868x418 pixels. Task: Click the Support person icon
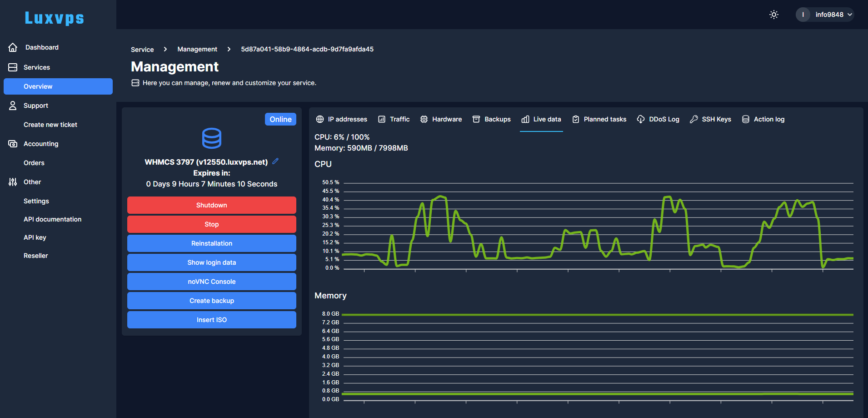tap(13, 106)
